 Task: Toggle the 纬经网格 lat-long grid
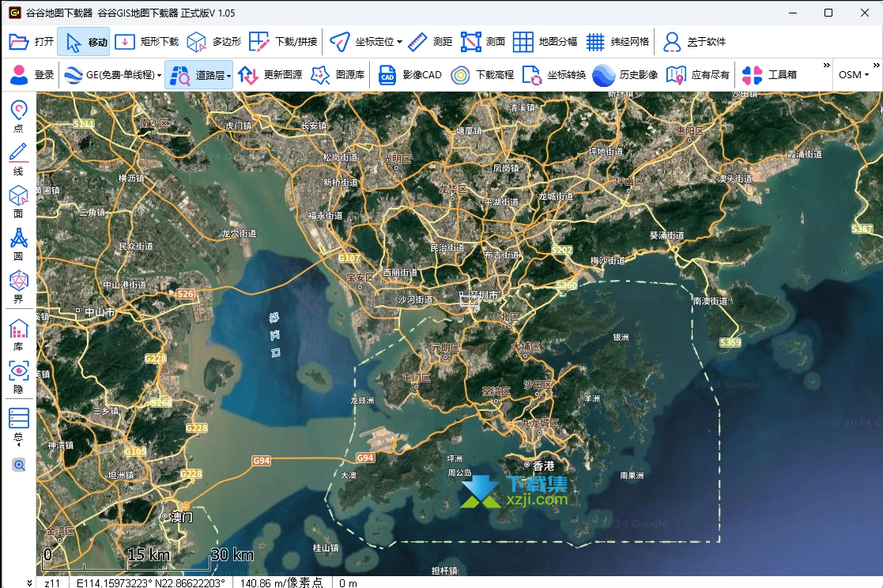(617, 42)
